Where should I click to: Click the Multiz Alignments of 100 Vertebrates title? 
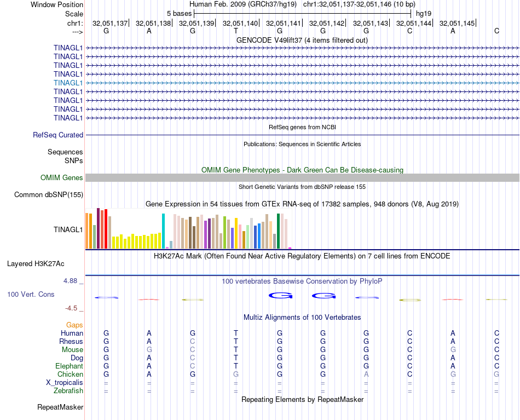(302, 318)
